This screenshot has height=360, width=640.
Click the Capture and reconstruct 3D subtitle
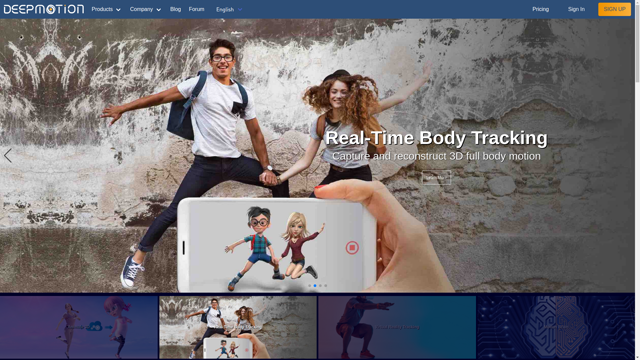tap(436, 156)
